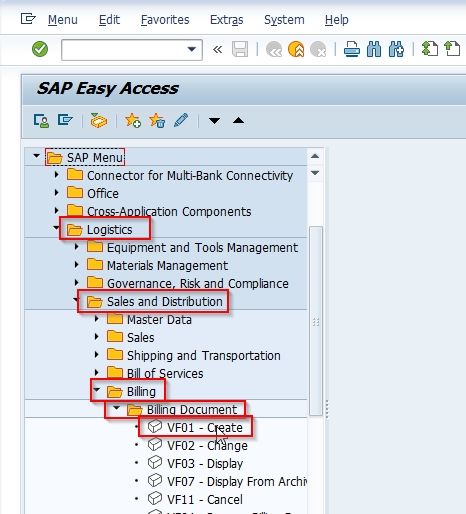The width and height of the screenshot is (466, 514).
Task: Open the command field dropdown arrow
Action: pyautogui.click(x=191, y=50)
